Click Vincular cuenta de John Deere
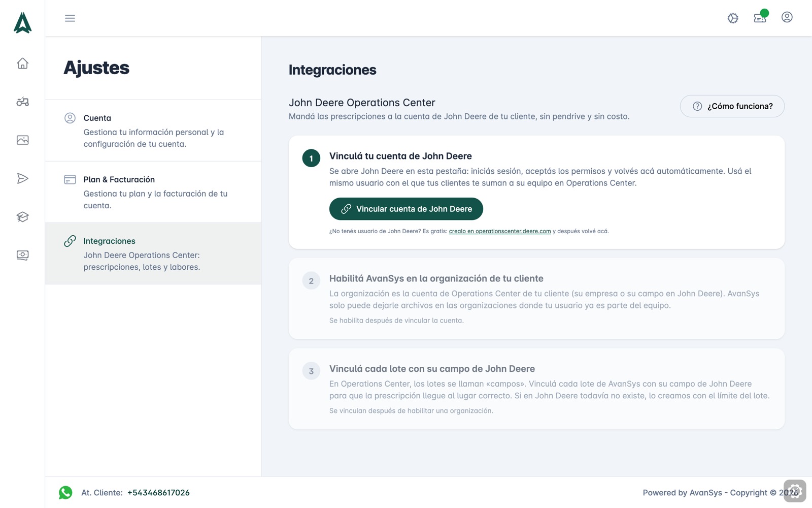This screenshot has width=812, height=508. (406, 209)
